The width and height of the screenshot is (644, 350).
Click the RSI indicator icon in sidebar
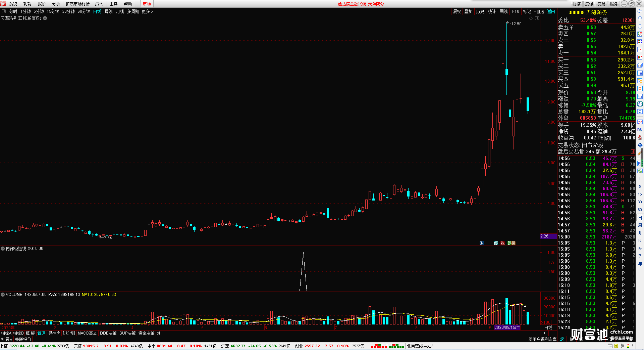point(640,130)
